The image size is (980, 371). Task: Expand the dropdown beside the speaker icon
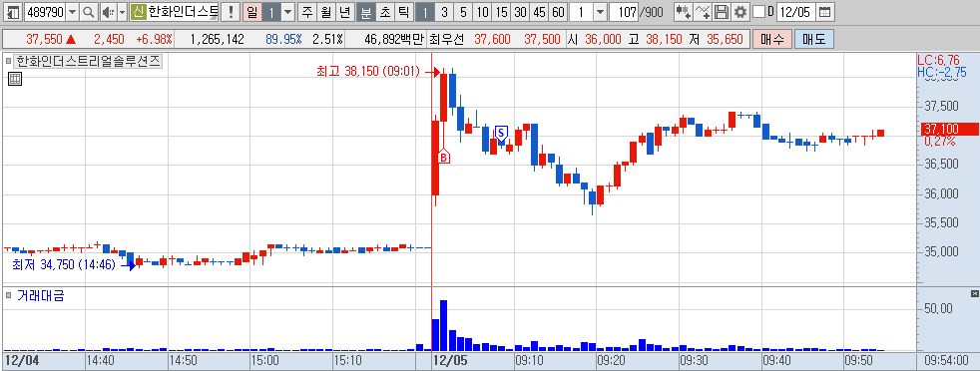coord(122,11)
